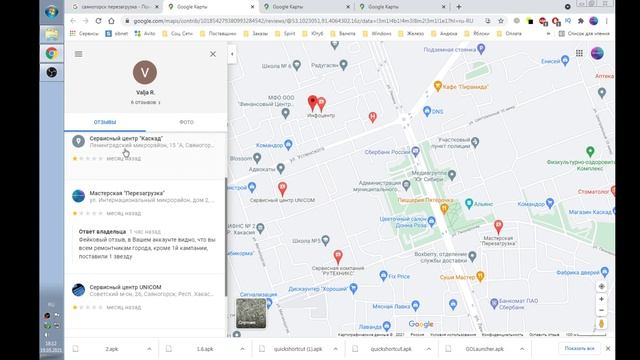Open the Windows Start orb
Image resolution: width=640 pixels, height=360 pixels.
pos(51,11)
